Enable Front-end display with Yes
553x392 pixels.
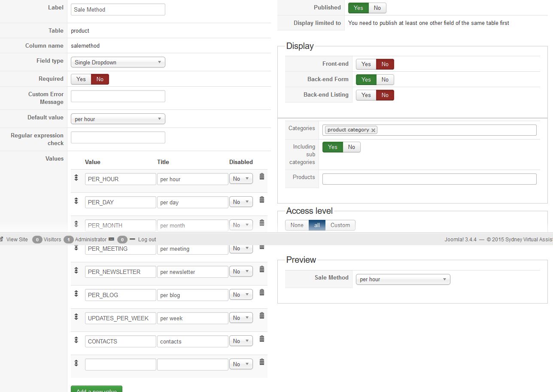click(366, 64)
